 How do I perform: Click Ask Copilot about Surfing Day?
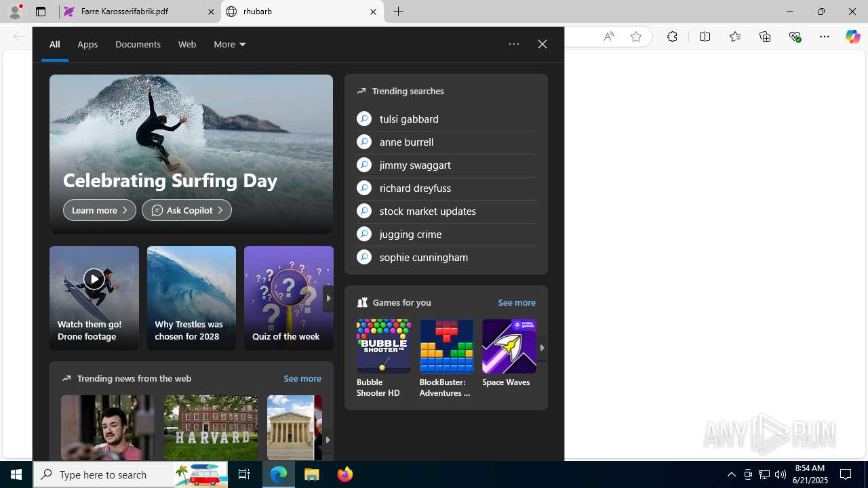186,210
